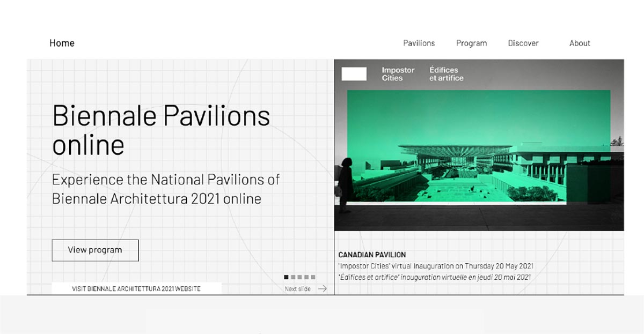Screen dimensions: 644x334
Task: Click the Impostor Cities title on the image
Action: click(x=398, y=74)
